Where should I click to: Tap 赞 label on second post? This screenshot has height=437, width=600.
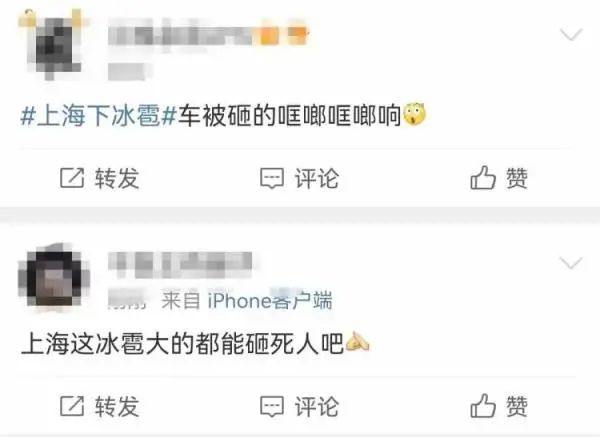coord(517,406)
